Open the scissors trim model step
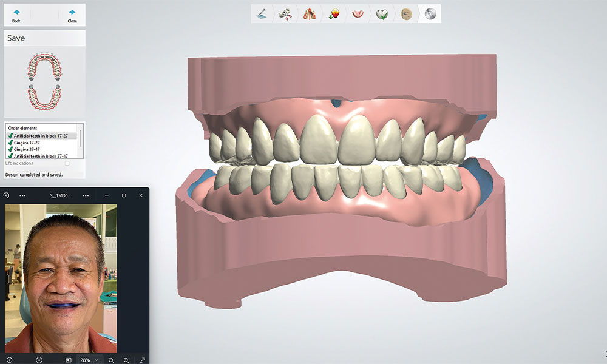This screenshot has height=364, width=607. coord(285,13)
